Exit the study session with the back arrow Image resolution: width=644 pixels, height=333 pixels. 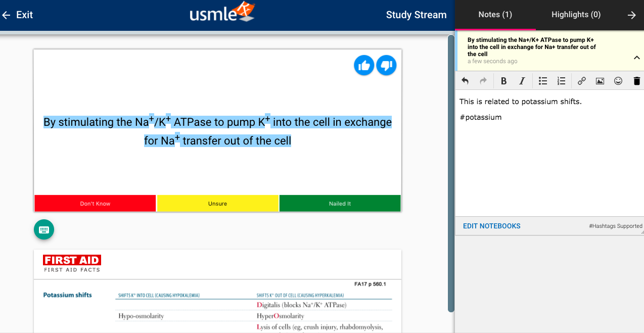(x=6, y=15)
